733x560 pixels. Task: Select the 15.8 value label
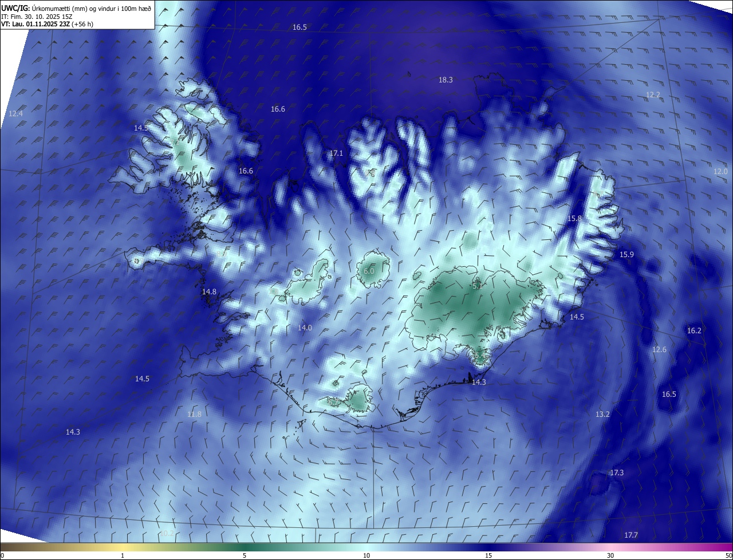pyautogui.click(x=574, y=219)
